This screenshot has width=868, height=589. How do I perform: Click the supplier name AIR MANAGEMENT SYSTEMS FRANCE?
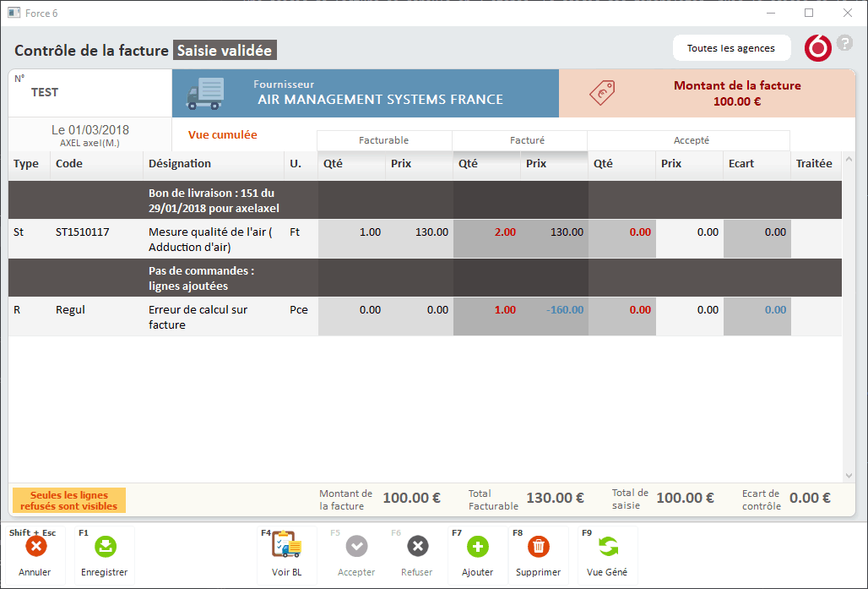click(x=381, y=100)
